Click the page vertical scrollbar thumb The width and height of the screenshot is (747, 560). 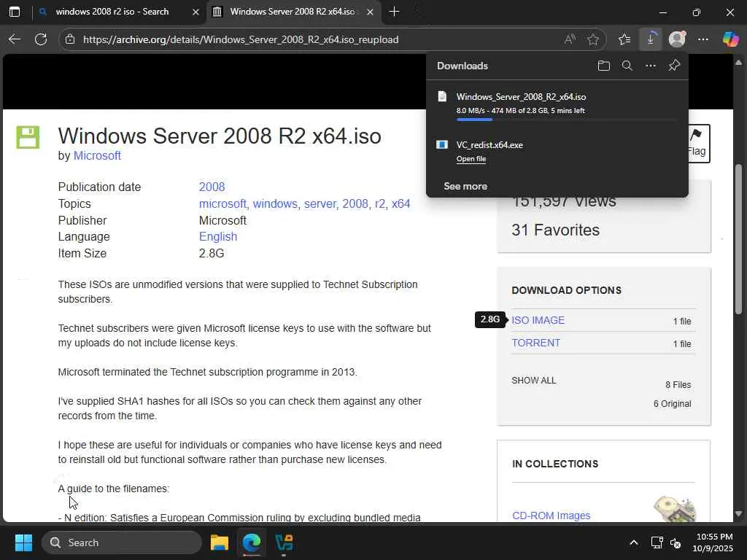coord(738,239)
